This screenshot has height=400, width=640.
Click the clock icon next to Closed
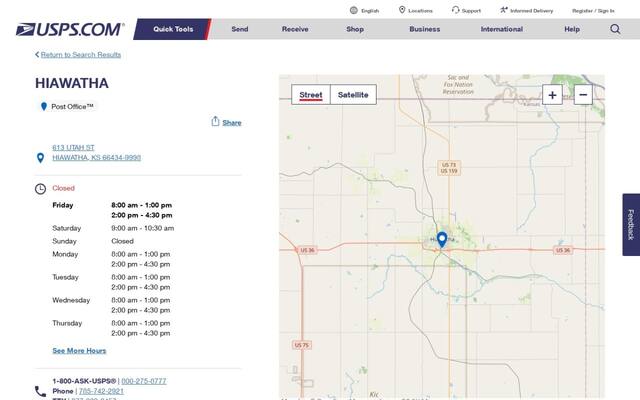pyautogui.click(x=40, y=189)
